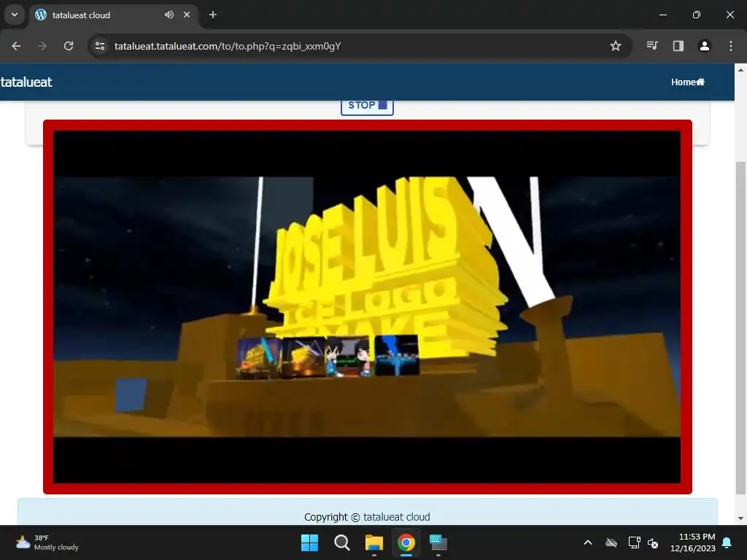Image resolution: width=747 pixels, height=560 pixels.
Task: Open the network status tray icon
Action: click(x=634, y=542)
